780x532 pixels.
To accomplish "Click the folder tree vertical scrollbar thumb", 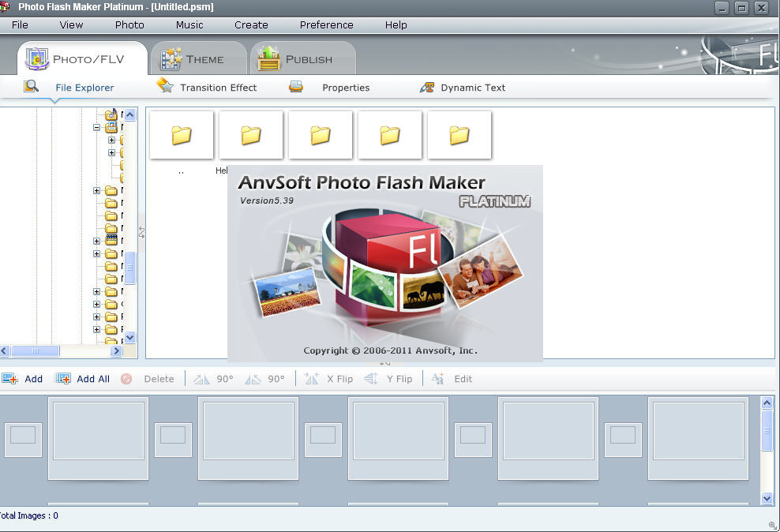I will pos(129,268).
